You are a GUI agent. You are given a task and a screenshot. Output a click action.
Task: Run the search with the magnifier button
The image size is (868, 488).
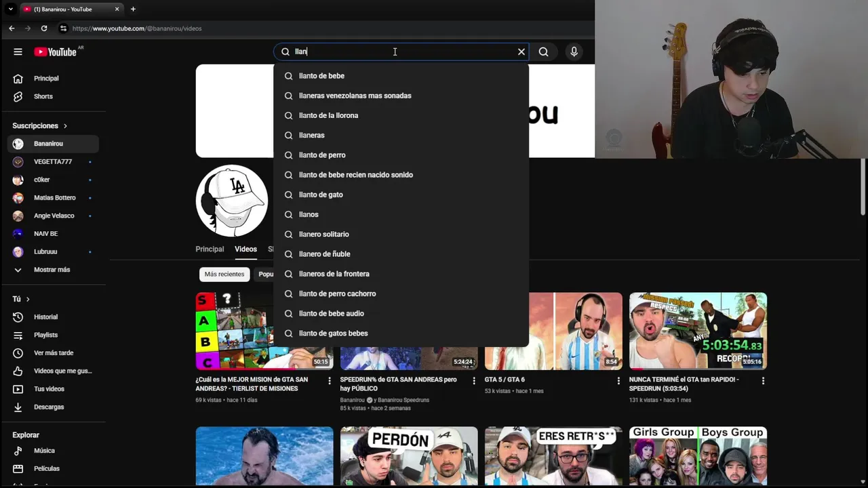point(543,52)
